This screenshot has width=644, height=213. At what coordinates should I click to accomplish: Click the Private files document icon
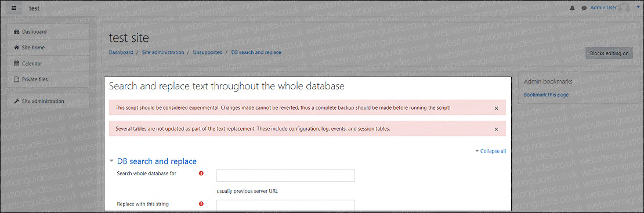click(17, 80)
